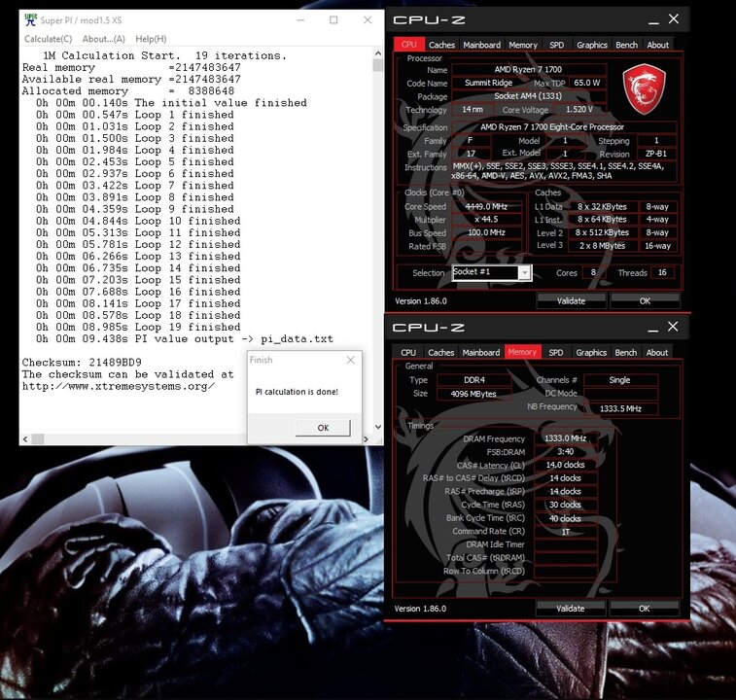Switch to Caches tab in upper CPU-Z window
The width and height of the screenshot is (736, 700).
tap(441, 45)
